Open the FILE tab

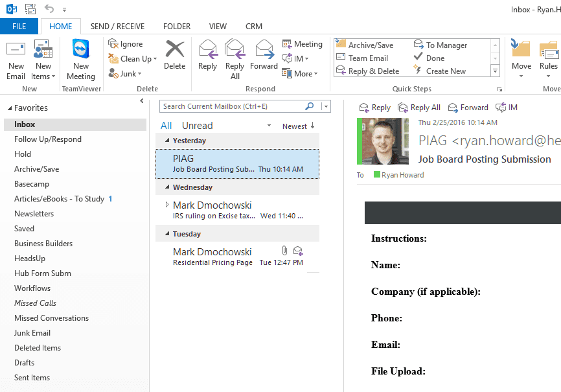[x=19, y=27]
